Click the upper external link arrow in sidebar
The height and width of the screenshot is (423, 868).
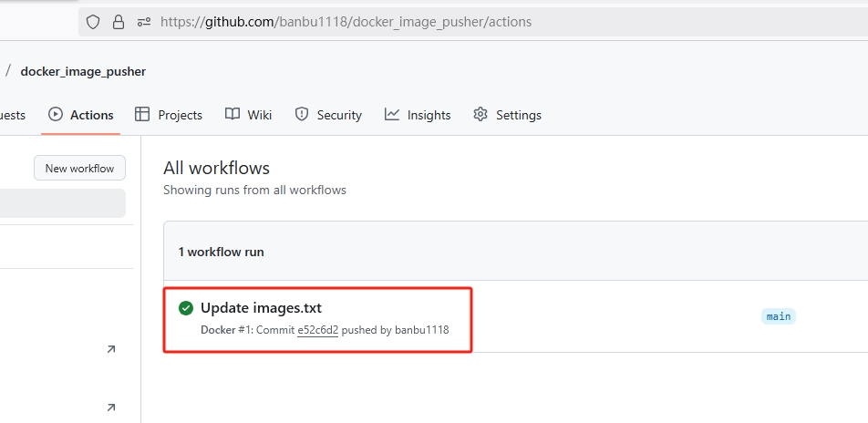coord(111,349)
